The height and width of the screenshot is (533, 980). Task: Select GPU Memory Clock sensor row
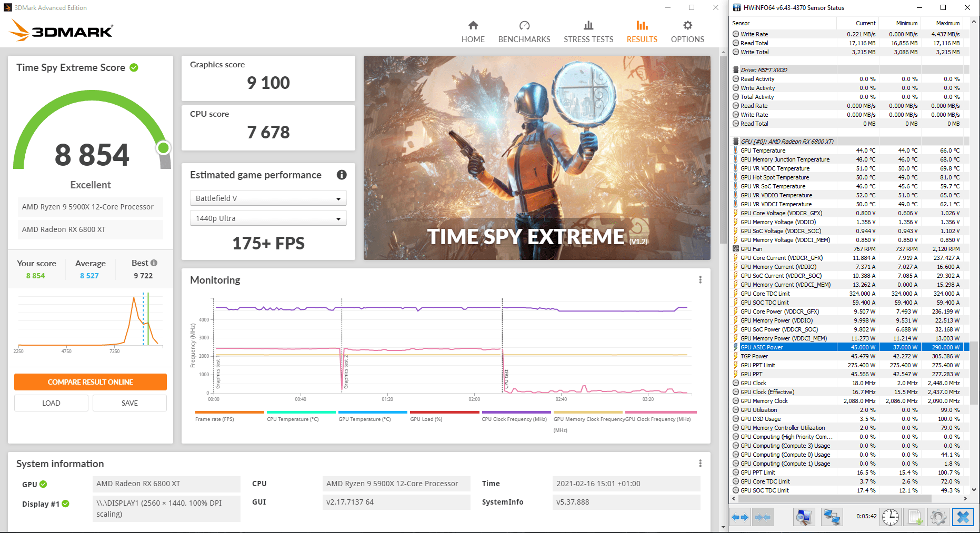click(x=849, y=401)
